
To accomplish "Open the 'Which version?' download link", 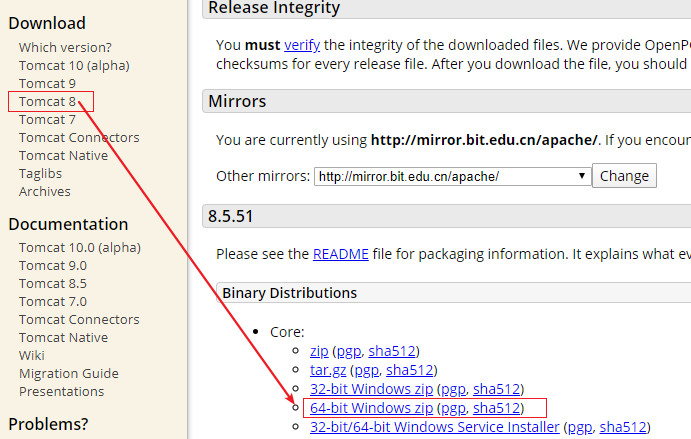I will tap(65, 47).
